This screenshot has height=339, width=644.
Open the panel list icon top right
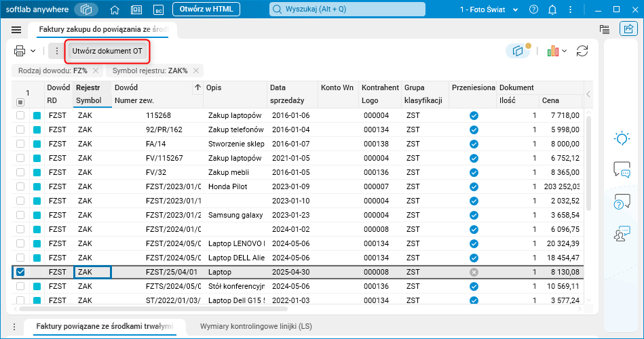[604, 29]
